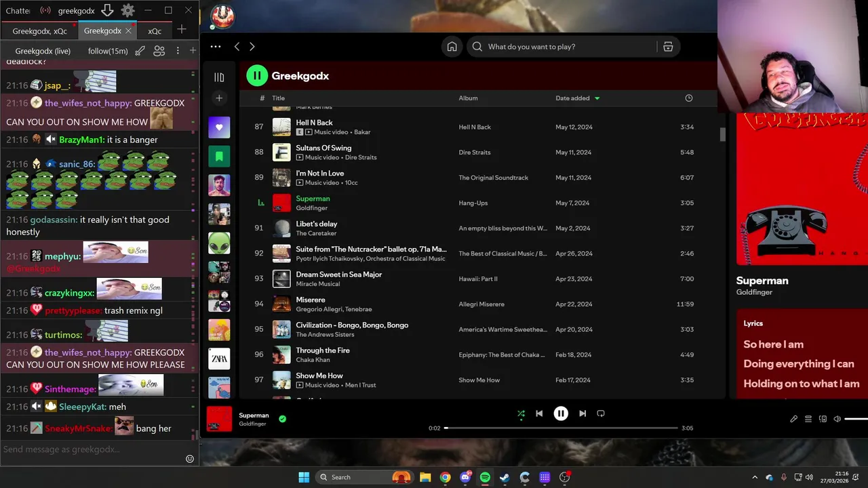Viewport: 868px width, 488px height.
Task: Open the emote picker smiley icon
Action: click(190, 459)
